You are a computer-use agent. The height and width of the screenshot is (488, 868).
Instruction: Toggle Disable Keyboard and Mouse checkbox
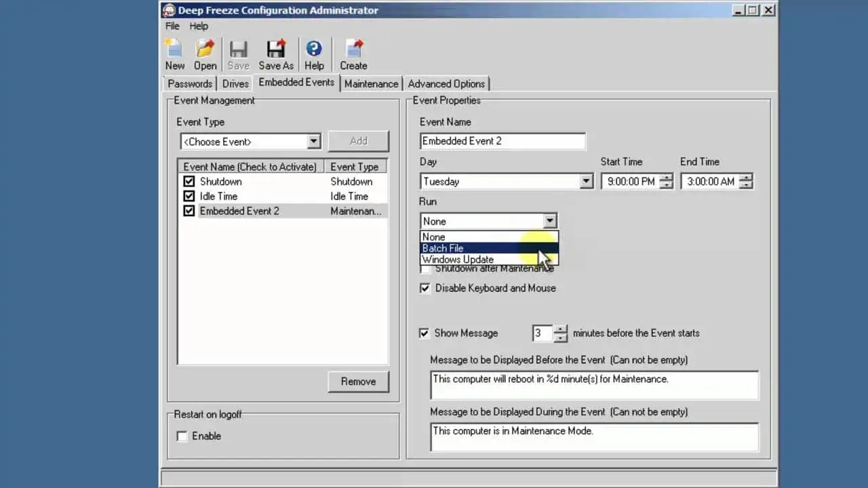[x=425, y=288]
